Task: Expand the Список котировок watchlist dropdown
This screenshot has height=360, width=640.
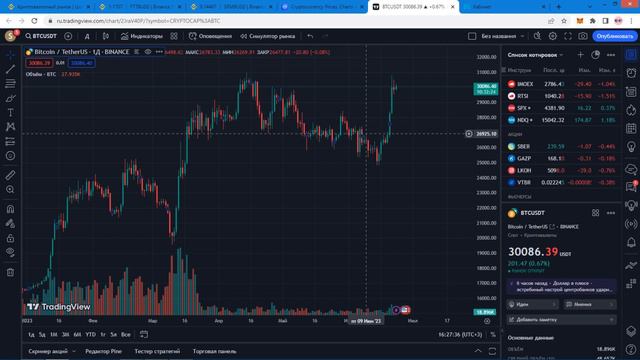Action: 536,55
